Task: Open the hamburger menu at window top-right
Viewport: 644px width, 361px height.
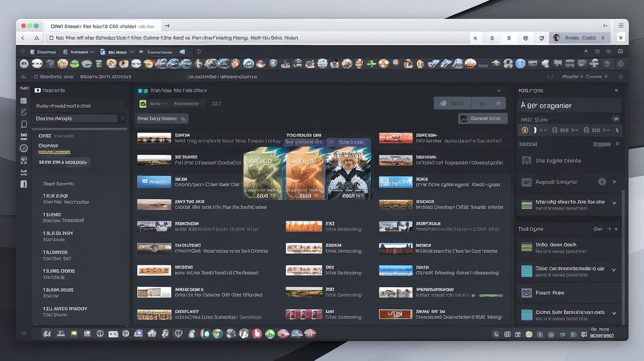Action: 621,25
